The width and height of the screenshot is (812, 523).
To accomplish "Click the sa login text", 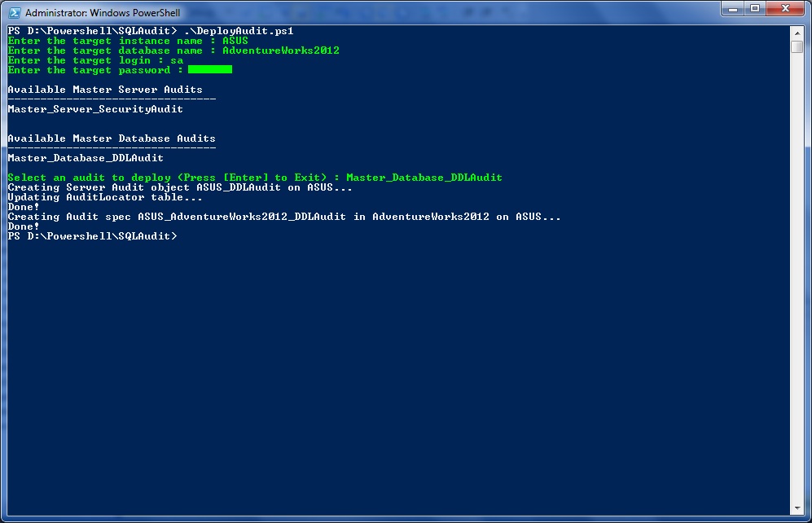I will [176, 59].
